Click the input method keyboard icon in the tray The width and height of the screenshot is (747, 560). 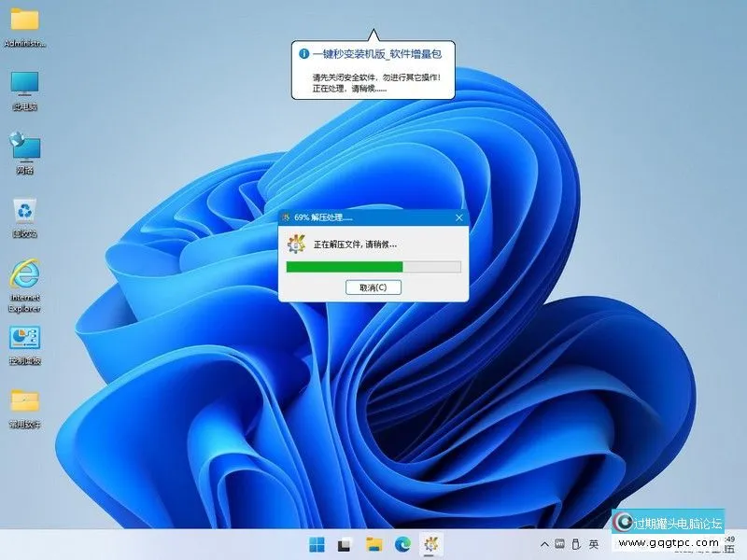click(557, 543)
